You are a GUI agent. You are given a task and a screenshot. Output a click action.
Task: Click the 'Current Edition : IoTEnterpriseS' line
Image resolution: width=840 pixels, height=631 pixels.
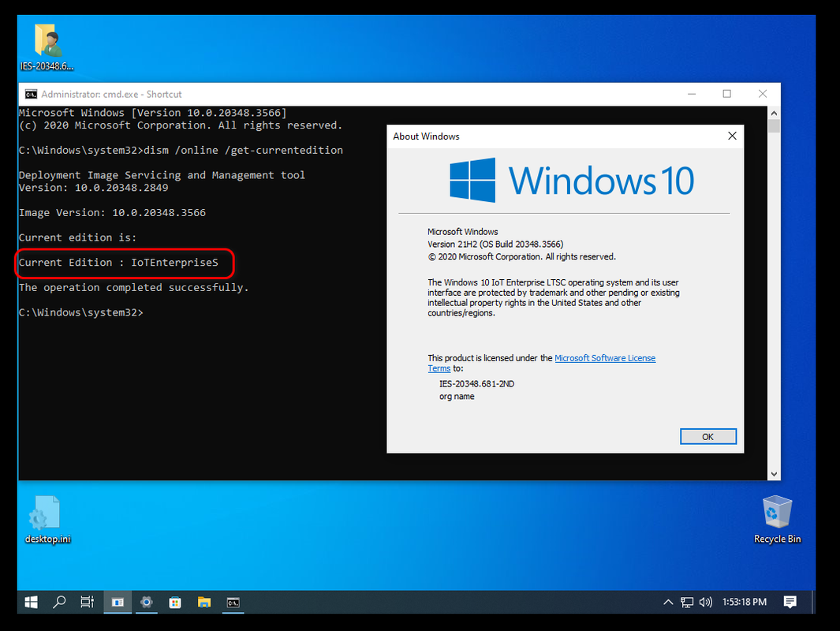coord(118,263)
